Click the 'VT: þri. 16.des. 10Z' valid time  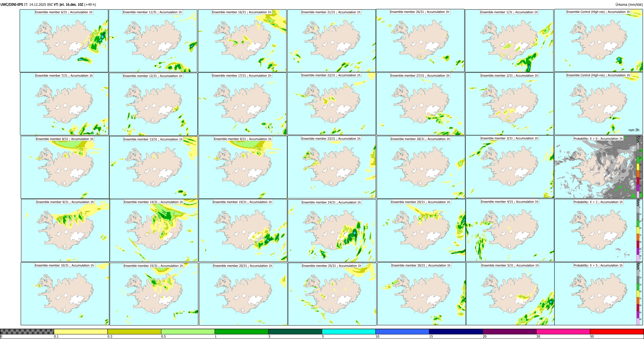click(x=68, y=5)
